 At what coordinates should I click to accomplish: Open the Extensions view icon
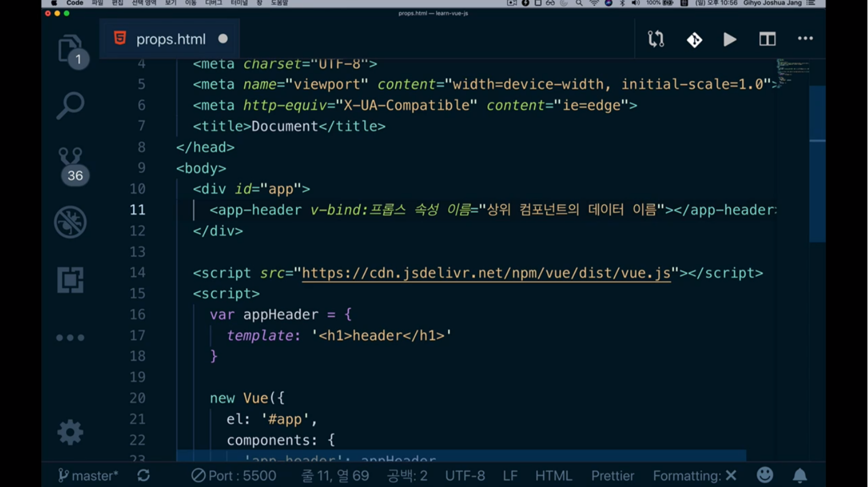(70, 280)
